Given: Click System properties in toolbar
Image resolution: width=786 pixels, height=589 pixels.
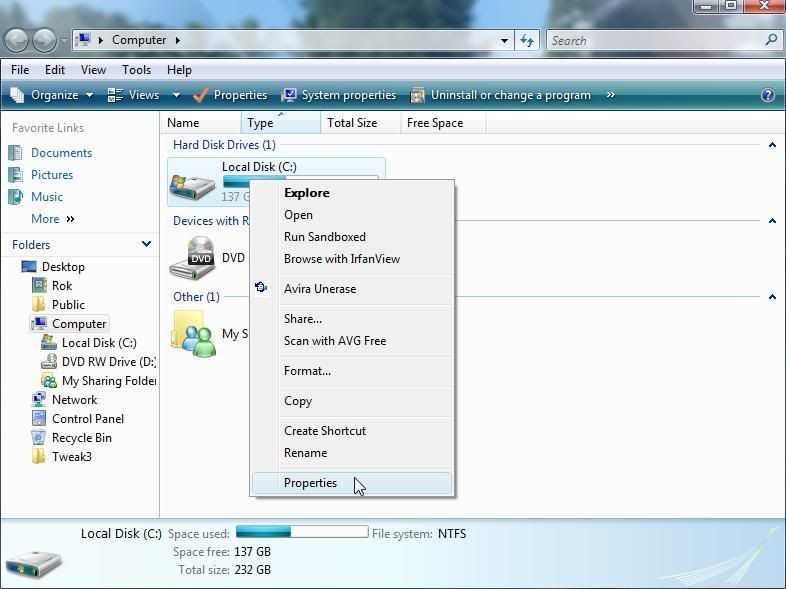Looking at the screenshot, I should tap(339, 95).
